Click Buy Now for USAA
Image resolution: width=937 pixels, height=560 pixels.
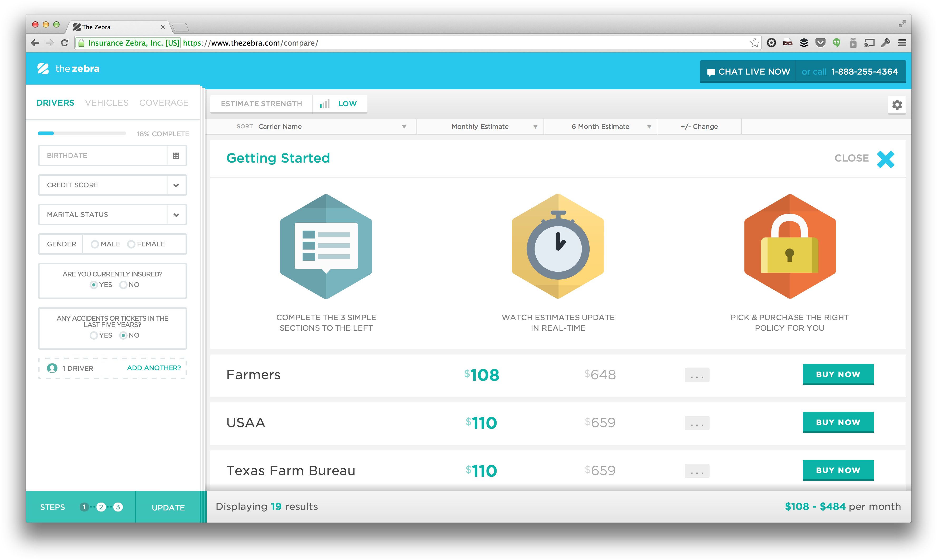838,422
